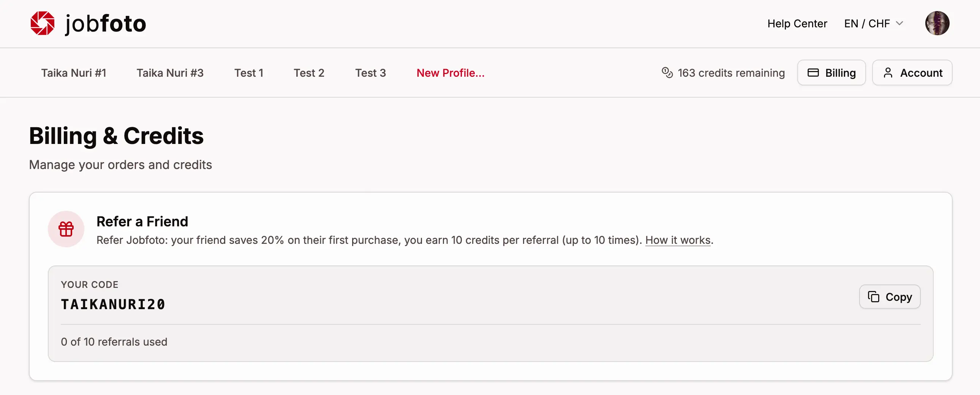Switch to the Taika Nuri #3 profile
The width and height of the screenshot is (980, 395).
(x=170, y=73)
